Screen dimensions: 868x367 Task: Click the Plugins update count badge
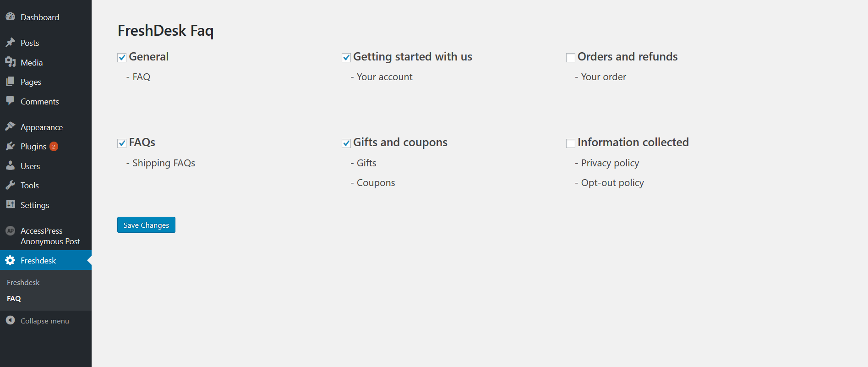54,147
